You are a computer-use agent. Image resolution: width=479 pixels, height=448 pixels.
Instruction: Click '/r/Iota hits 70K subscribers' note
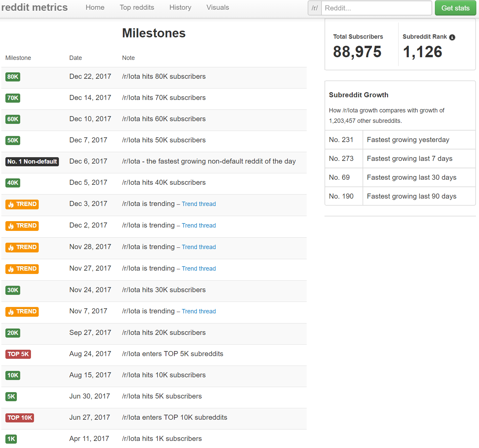coord(164,98)
